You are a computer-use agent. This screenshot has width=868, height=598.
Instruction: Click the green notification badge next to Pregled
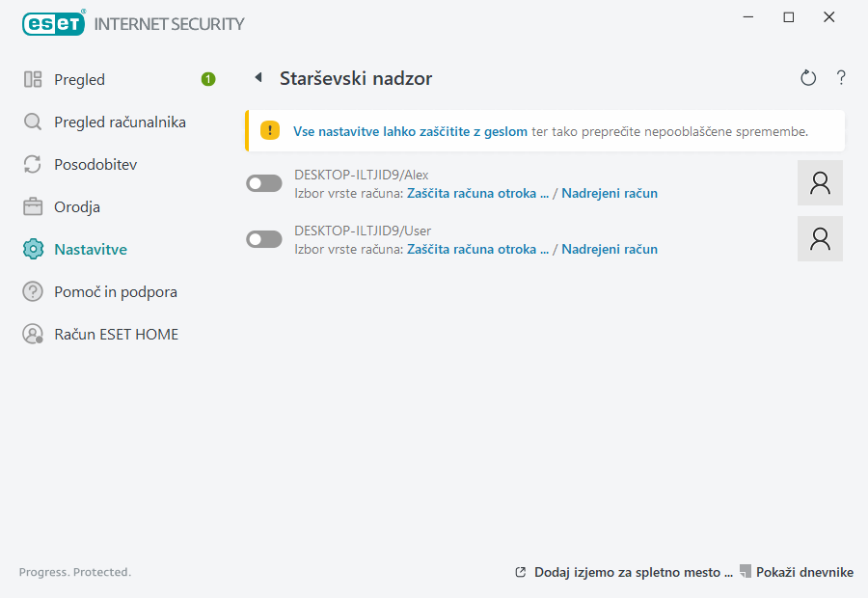pyautogui.click(x=207, y=79)
